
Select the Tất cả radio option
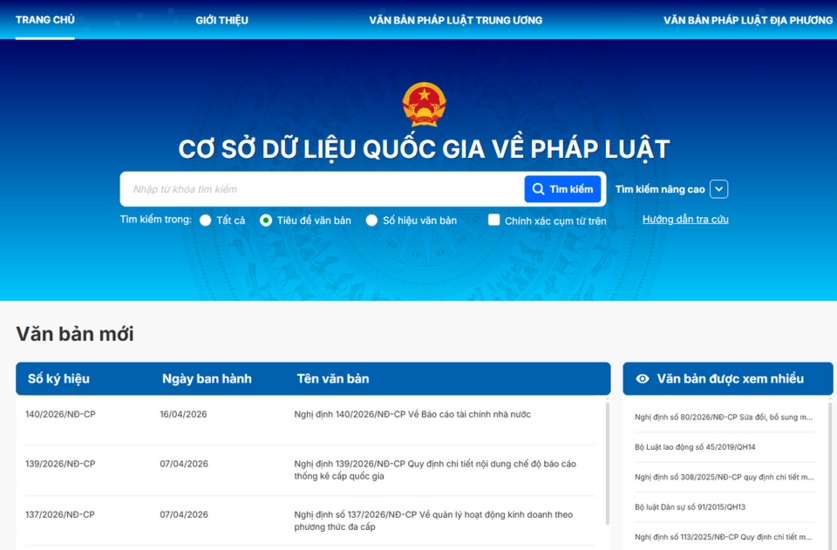pyautogui.click(x=206, y=221)
